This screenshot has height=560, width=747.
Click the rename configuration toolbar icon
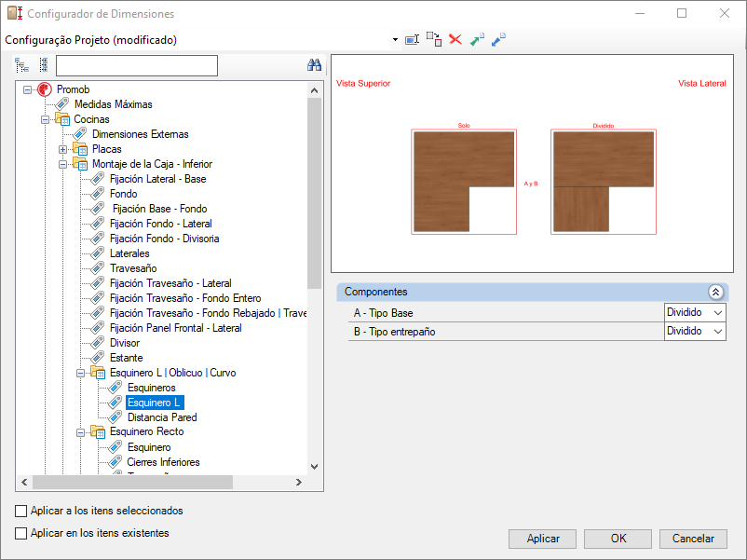[412, 39]
